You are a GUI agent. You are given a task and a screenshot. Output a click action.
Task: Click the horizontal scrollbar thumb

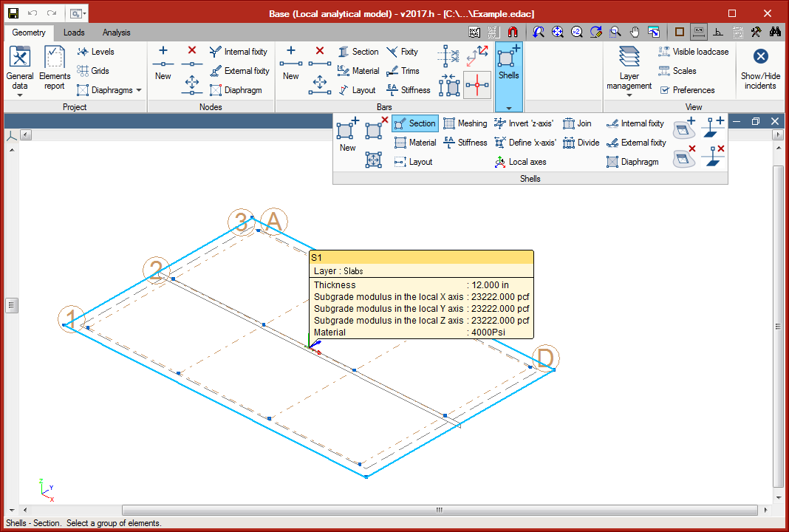pyautogui.click(x=439, y=510)
